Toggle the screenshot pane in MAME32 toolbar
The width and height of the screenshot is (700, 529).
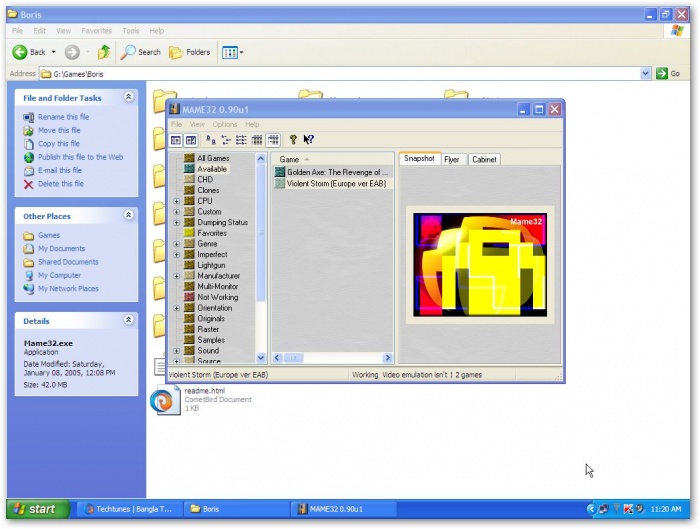coord(191,140)
